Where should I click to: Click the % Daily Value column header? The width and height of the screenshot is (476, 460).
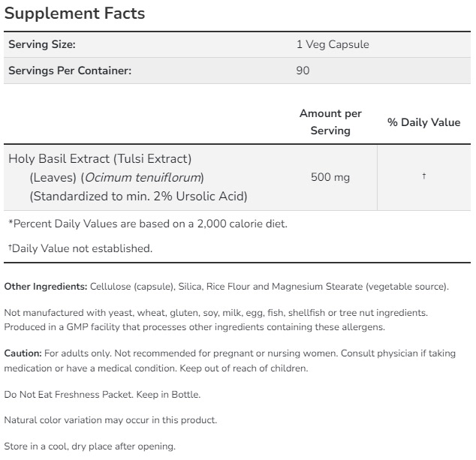pos(423,122)
